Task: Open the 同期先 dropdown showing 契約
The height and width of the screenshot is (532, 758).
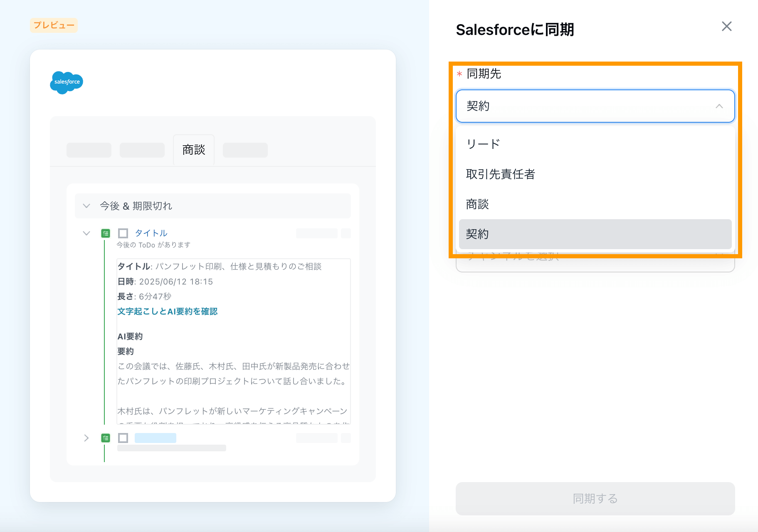Action: [595, 106]
